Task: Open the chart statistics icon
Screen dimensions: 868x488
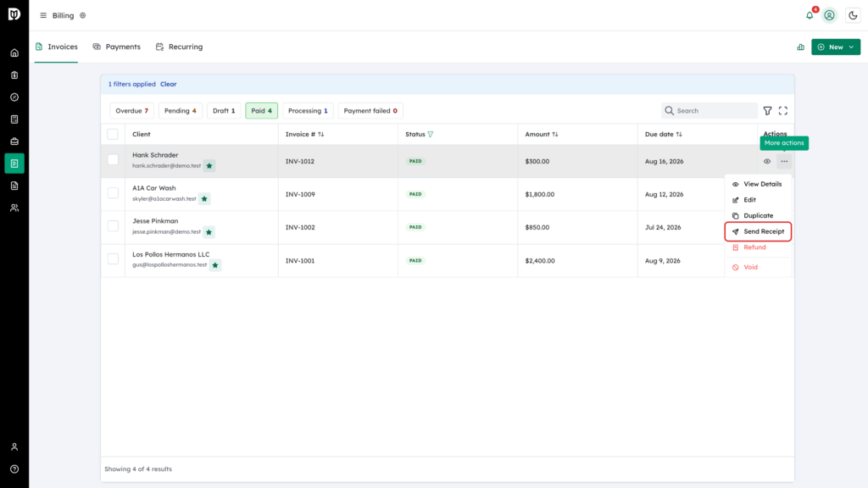Action: tap(800, 47)
